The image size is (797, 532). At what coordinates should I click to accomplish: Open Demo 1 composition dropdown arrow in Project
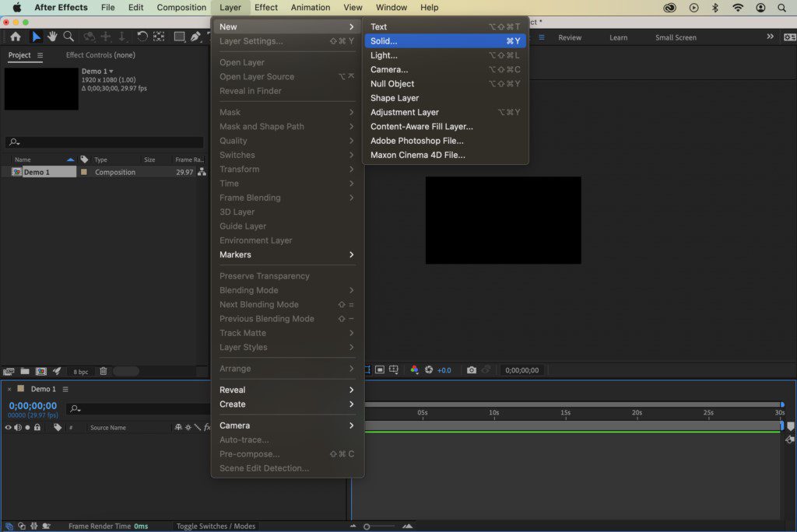tap(111, 71)
